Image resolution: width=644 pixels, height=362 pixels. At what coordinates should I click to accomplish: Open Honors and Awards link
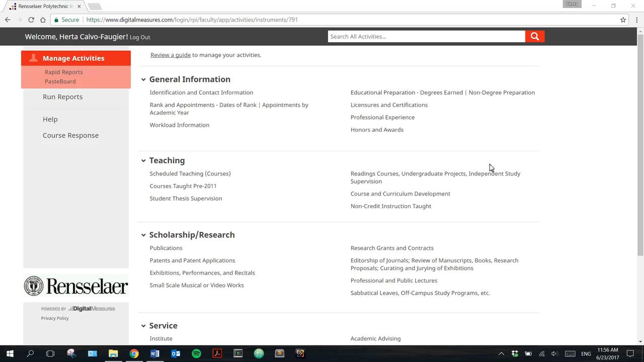[377, 130]
